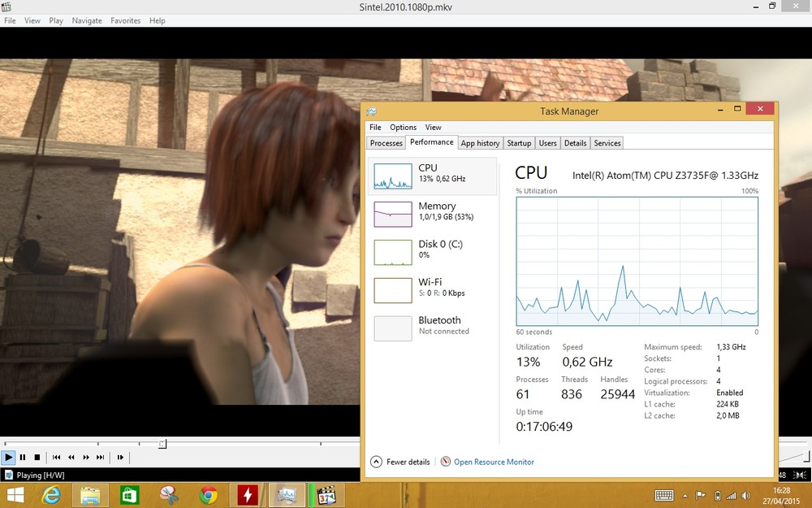Rewind the video (decrease speed)
This screenshot has height=508, width=812.
click(71, 457)
